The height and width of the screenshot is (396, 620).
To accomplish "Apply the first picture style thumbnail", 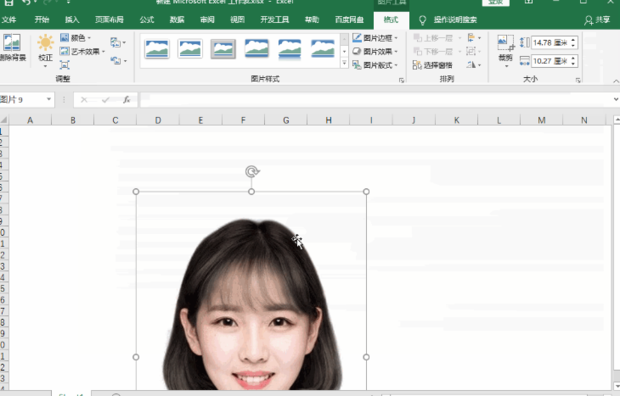I will [x=157, y=49].
